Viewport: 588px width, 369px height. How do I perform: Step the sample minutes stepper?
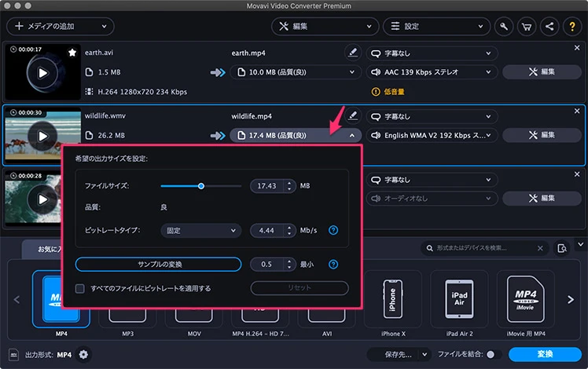(x=289, y=265)
